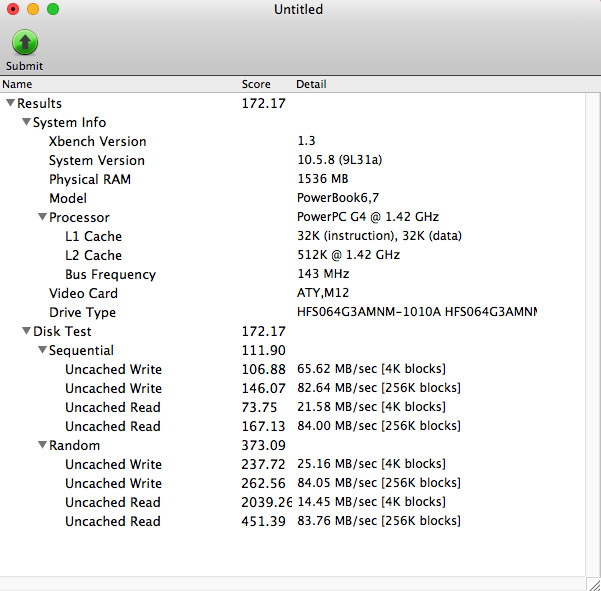Click the 143 MHz bus frequency value

pos(323,274)
